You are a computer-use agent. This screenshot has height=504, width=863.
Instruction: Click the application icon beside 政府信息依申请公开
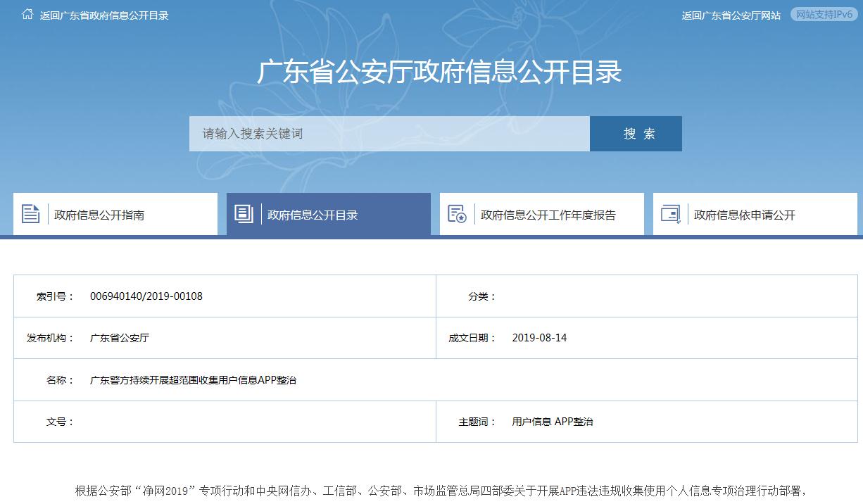coord(670,213)
